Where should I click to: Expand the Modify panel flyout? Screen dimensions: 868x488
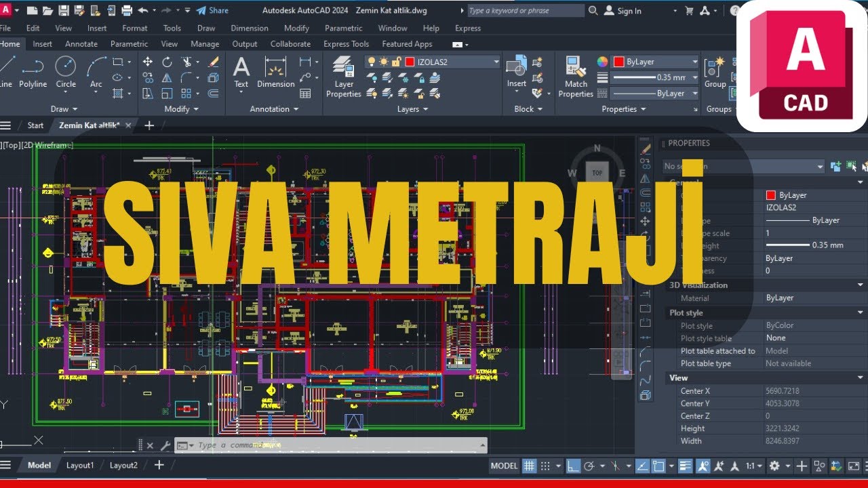pos(182,109)
